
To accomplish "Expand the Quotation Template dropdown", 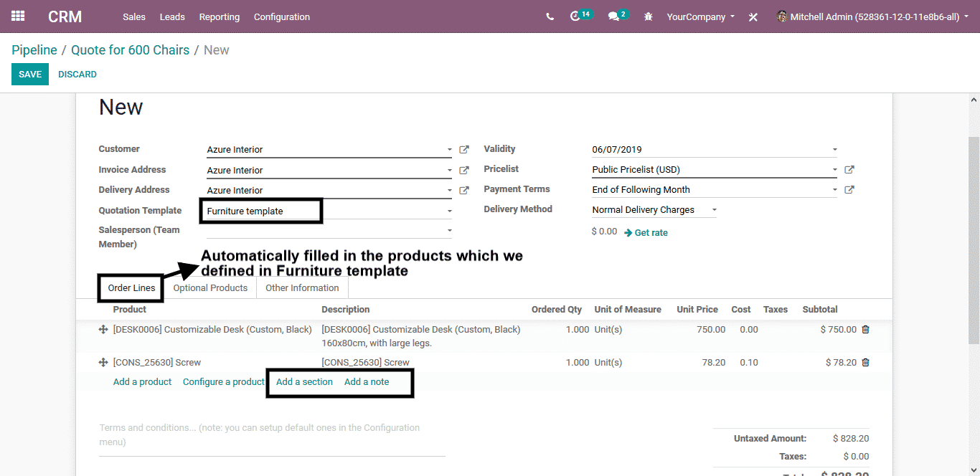I will coord(450,211).
